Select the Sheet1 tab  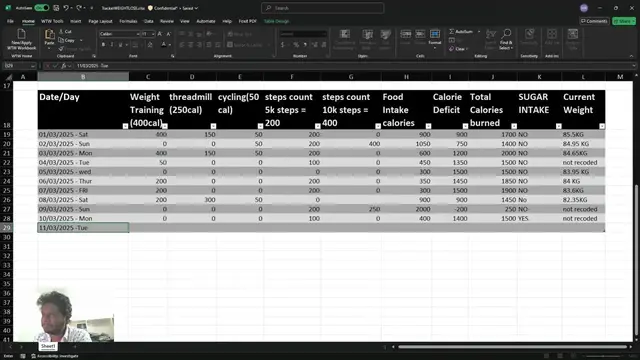(48, 346)
